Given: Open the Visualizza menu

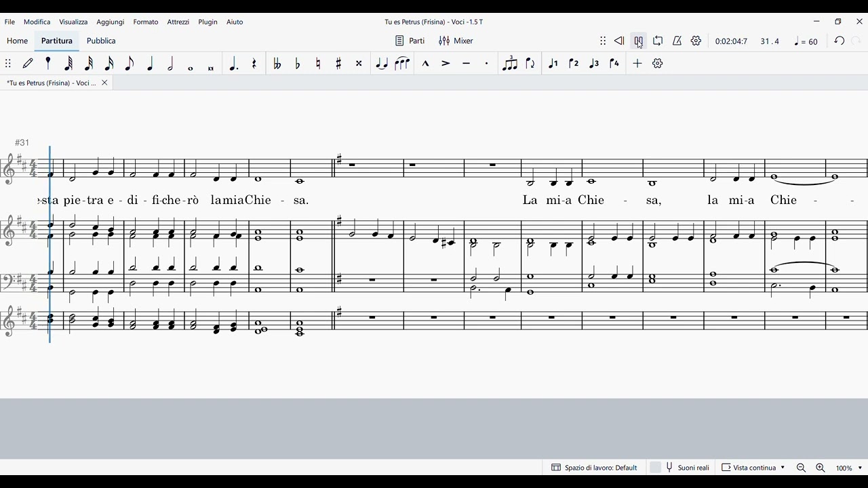Looking at the screenshot, I should coord(73,22).
